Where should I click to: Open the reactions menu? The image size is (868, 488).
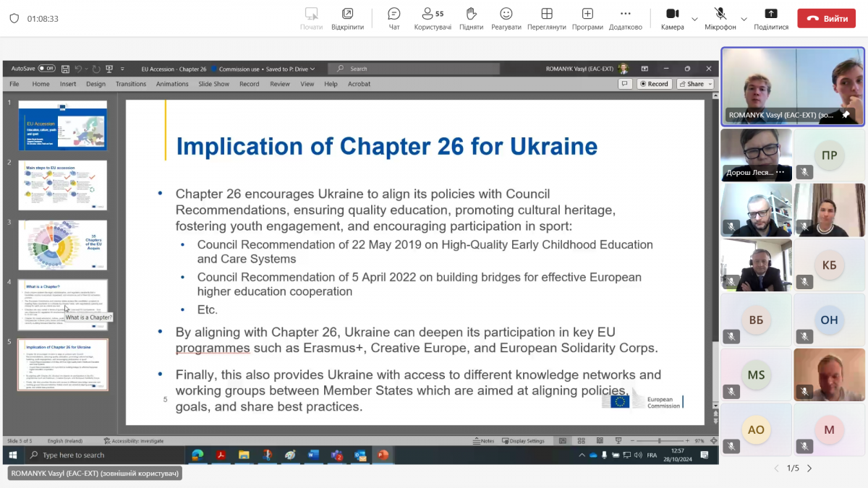pyautogui.click(x=506, y=19)
